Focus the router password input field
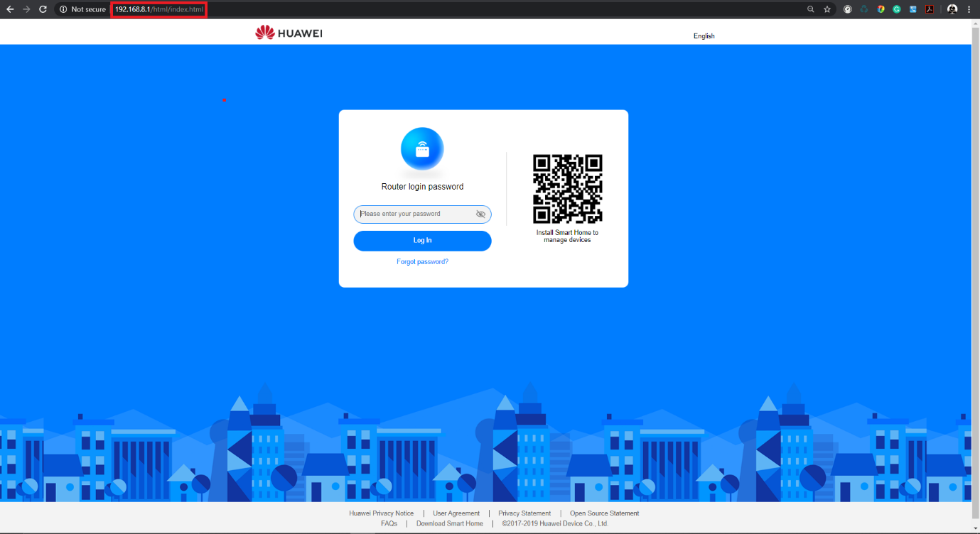 [x=422, y=214]
